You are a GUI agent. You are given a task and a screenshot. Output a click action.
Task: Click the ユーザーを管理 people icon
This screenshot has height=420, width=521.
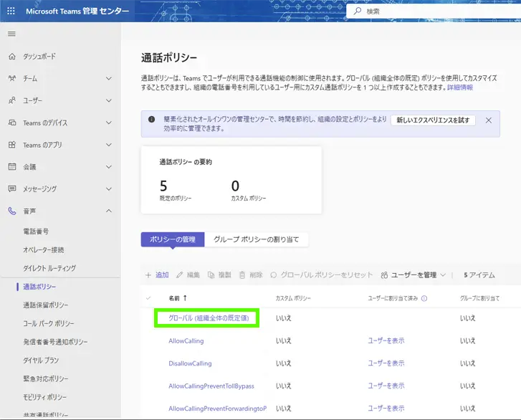click(384, 275)
